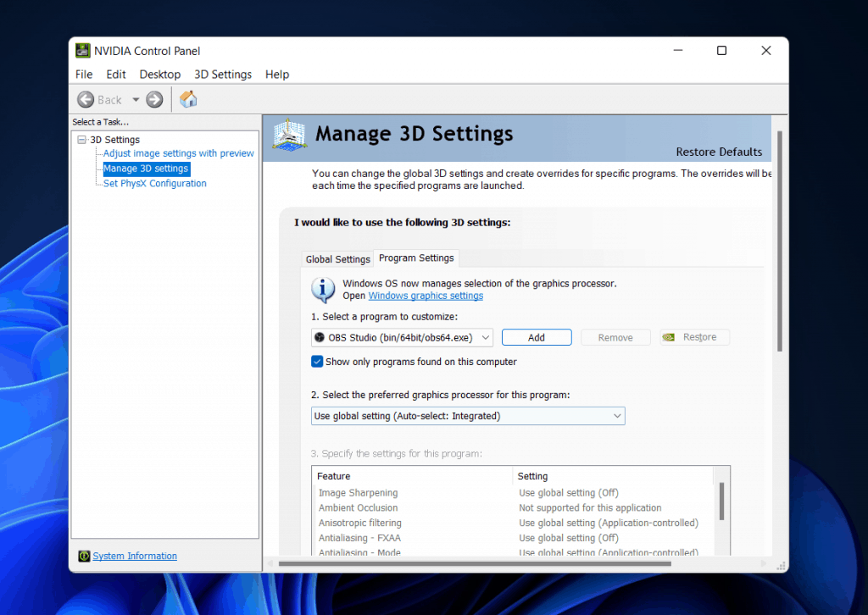Image resolution: width=868 pixels, height=615 pixels.
Task: Switch to the Global Settings tab
Action: pyautogui.click(x=337, y=259)
